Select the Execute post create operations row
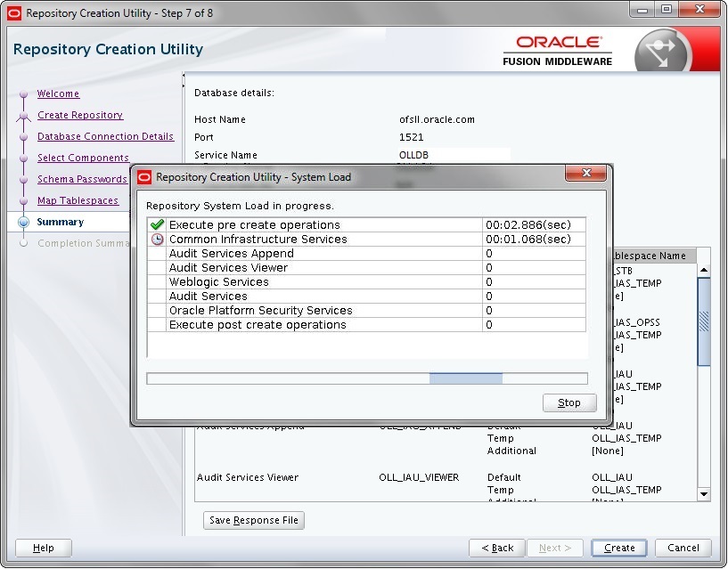Image resolution: width=728 pixels, height=569 pixels. coord(366,325)
